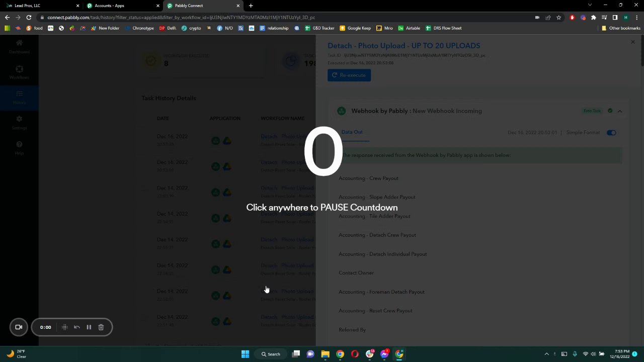Open Help in the Pabbly sidebar
Image resolution: width=644 pixels, height=362 pixels.
(19, 148)
